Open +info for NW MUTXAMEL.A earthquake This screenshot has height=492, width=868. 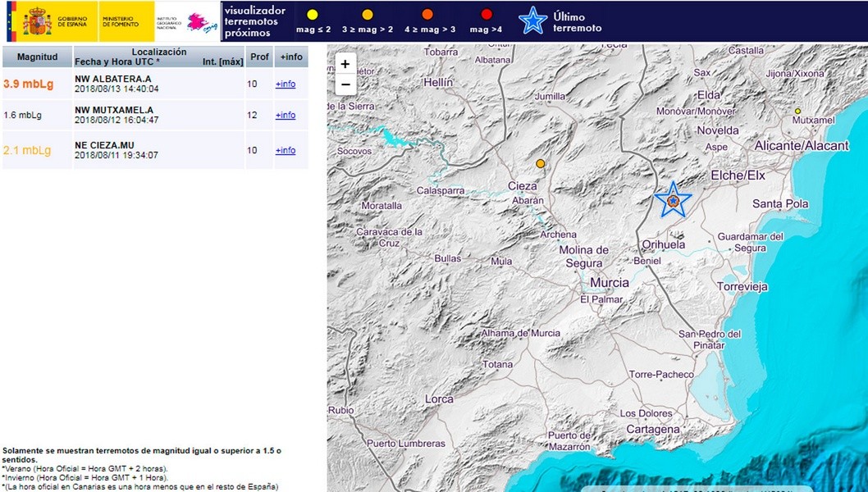286,115
